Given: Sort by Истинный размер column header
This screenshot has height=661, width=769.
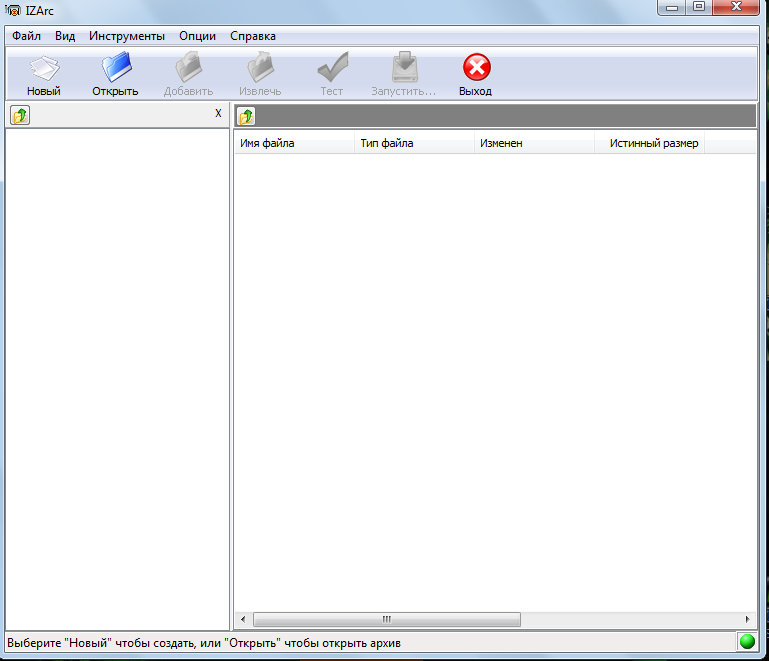Looking at the screenshot, I should 650,143.
